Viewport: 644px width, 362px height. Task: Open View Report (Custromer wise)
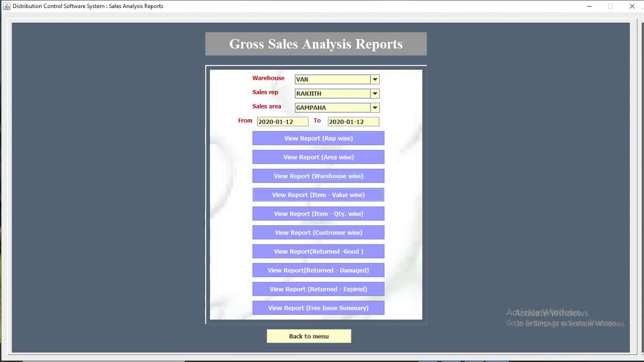click(318, 232)
